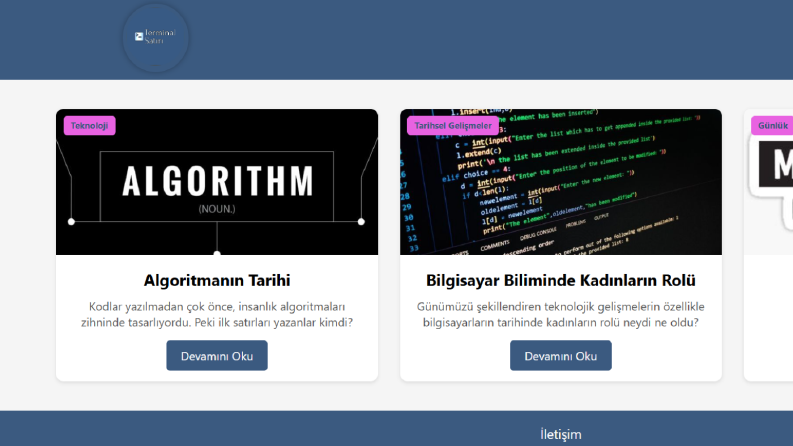Open the Teknoloji category tag
This screenshot has height=446, width=793.
pos(90,125)
